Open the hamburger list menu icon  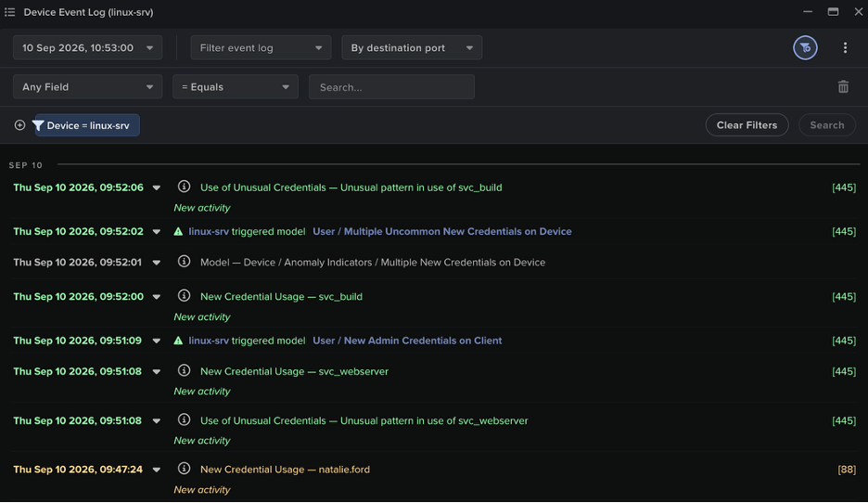click(9, 12)
